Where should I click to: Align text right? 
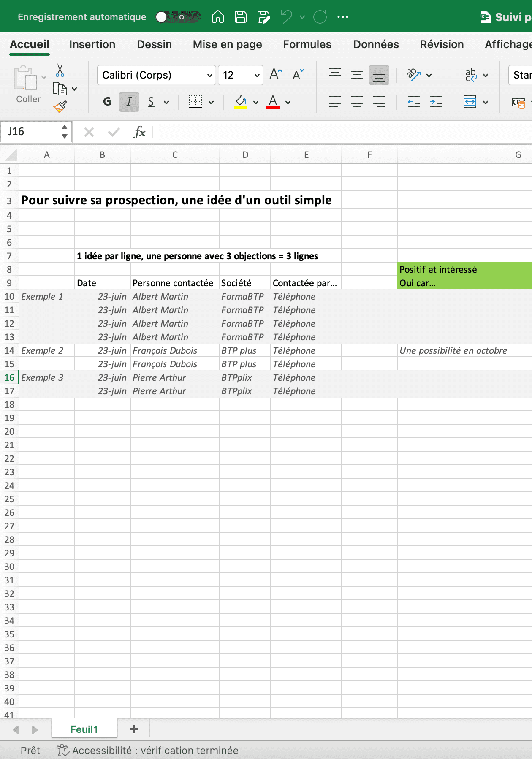click(379, 102)
